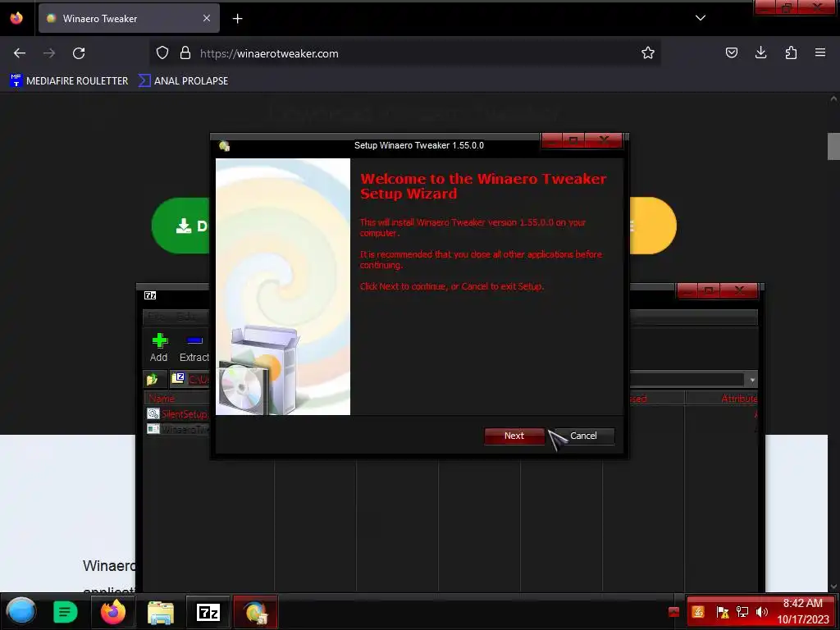Click Next in the Winaero Tweaker setup wizard
Screen dimensions: 840x630
click(514, 436)
